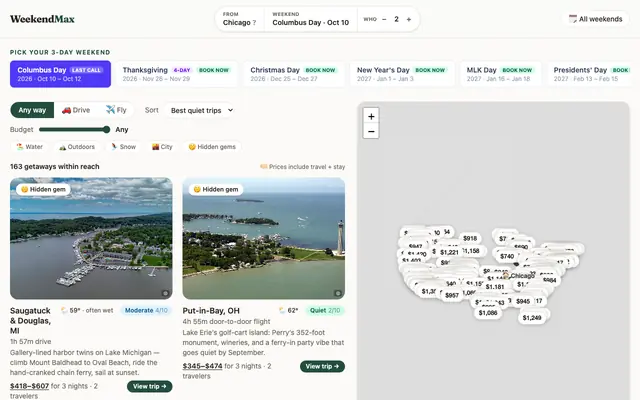Click the LAST CALL badge on Columbus Day
Image resolution: width=640 pixels, height=400 pixels.
(x=86, y=70)
